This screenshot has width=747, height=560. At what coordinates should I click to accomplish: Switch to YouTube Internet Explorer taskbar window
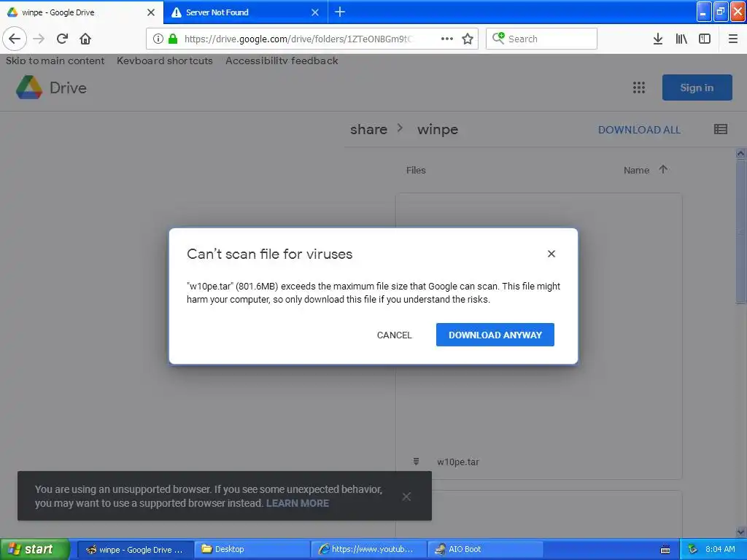[x=368, y=549]
